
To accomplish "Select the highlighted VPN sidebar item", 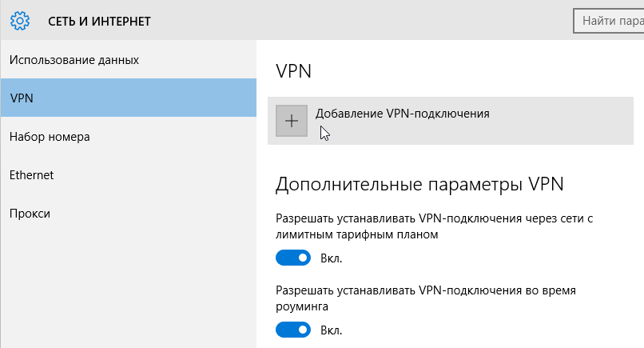I will click(x=129, y=98).
